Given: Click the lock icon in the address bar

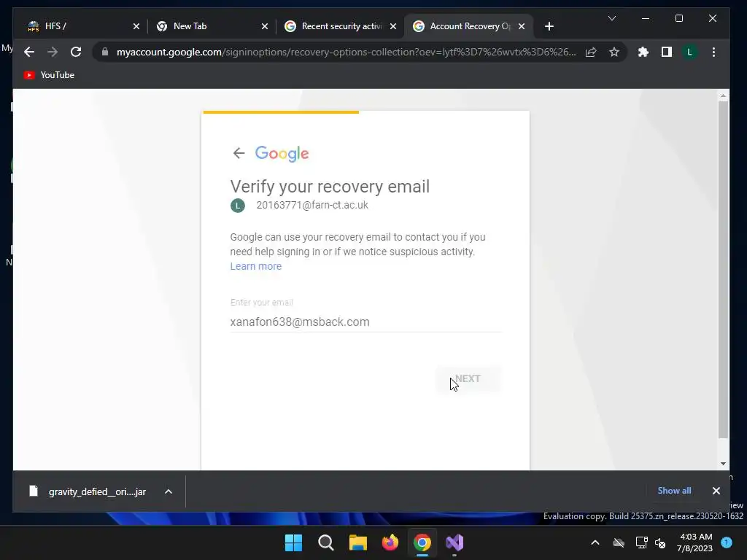Looking at the screenshot, I should [105, 52].
